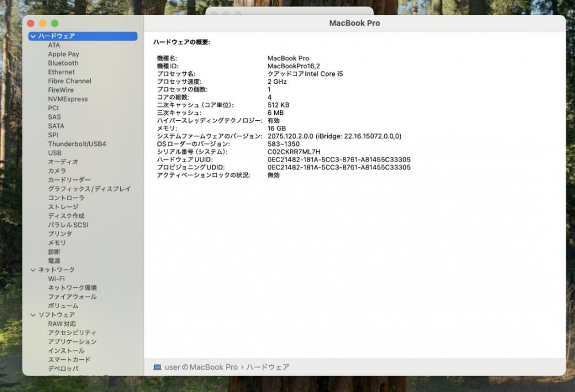Click ハードウェア in the path bar

(268, 367)
